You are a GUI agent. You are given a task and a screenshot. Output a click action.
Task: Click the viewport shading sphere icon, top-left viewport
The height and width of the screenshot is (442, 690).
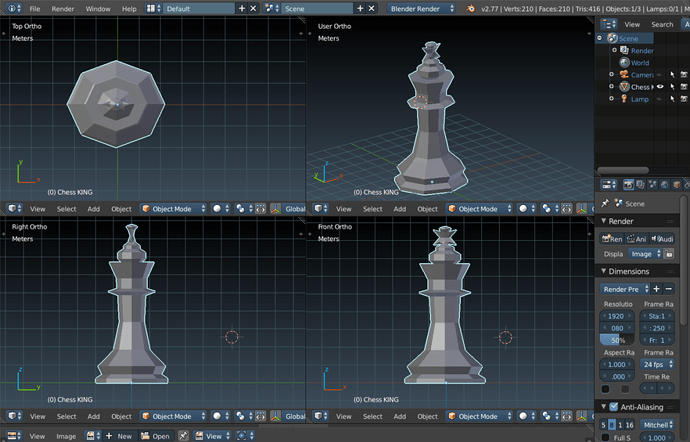(217, 209)
